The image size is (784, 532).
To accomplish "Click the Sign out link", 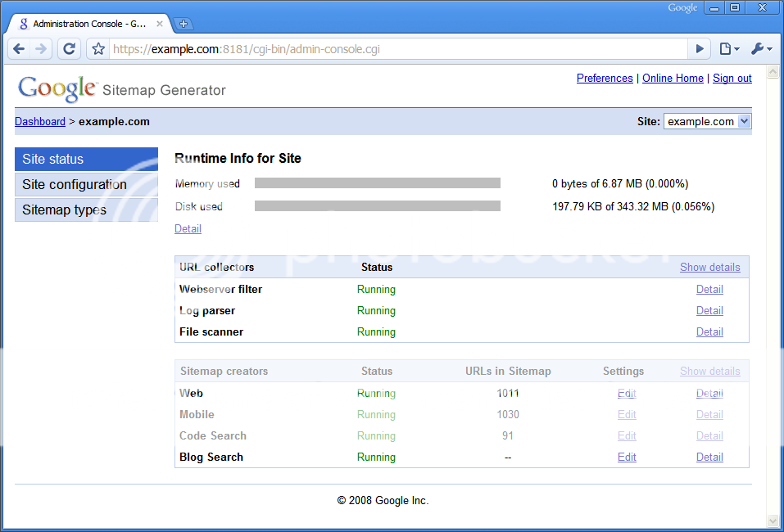I will click(x=732, y=79).
